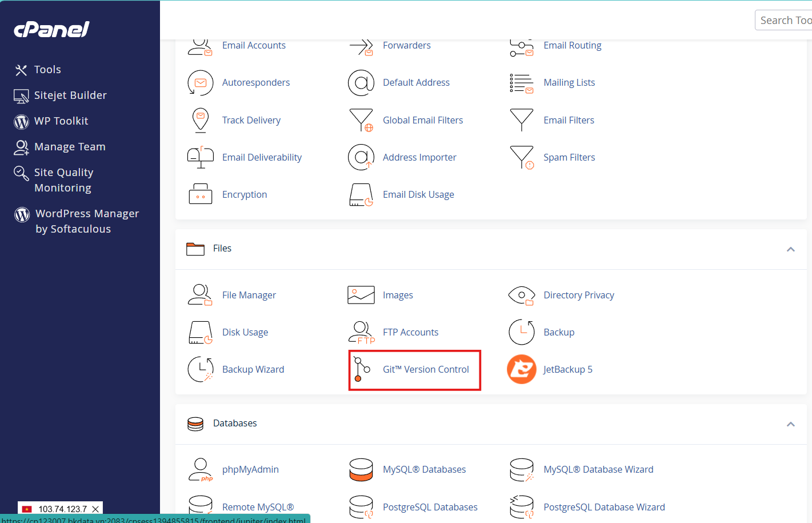Click the Default Address at-sign icon
The image size is (812, 523).
[361, 83]
